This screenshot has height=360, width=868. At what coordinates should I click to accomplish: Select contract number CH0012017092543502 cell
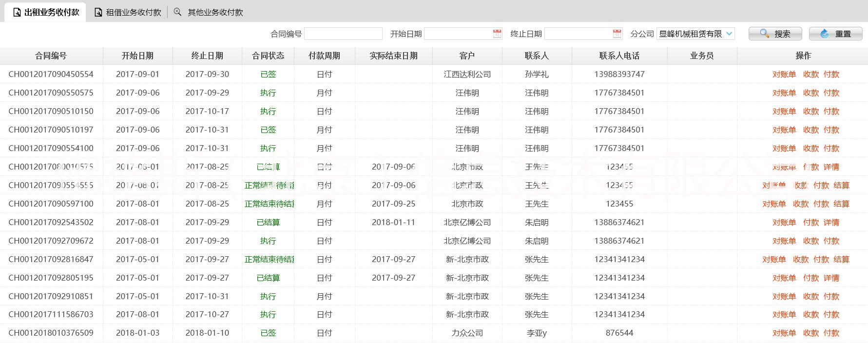[x=51, y=222]
